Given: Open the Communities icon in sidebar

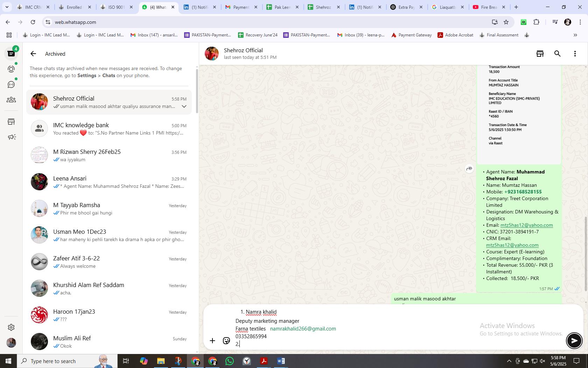Looking at the screenshot, I should point(11,100).
